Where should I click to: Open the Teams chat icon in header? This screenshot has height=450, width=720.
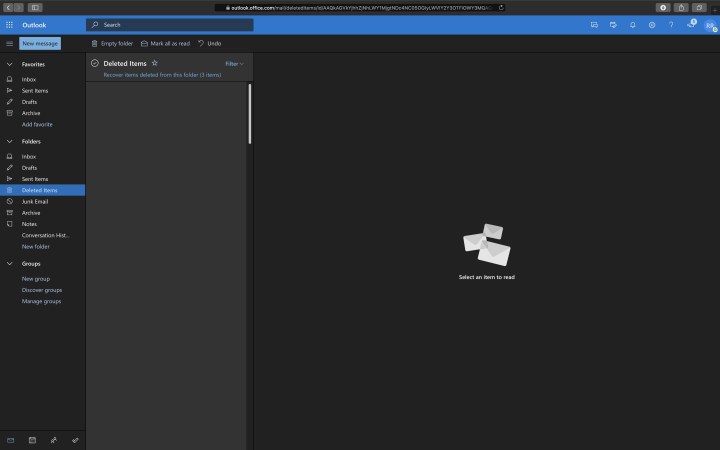594,24
